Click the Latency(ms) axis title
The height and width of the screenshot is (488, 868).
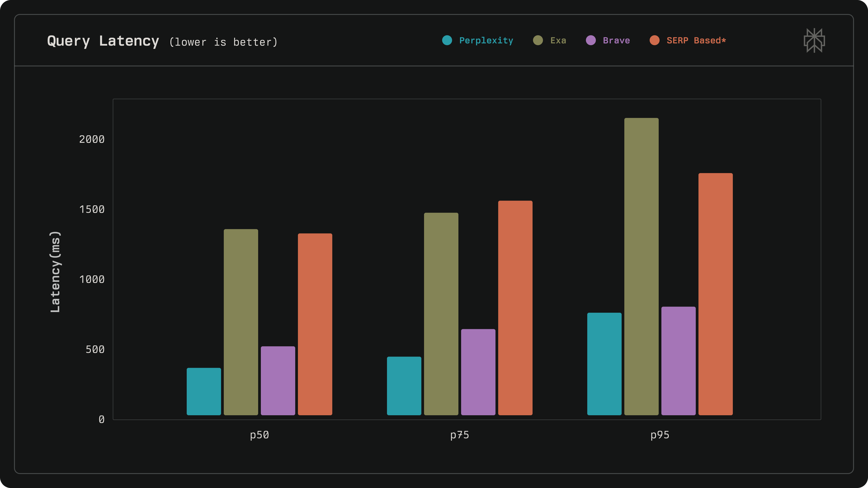(x=55, y=271)
